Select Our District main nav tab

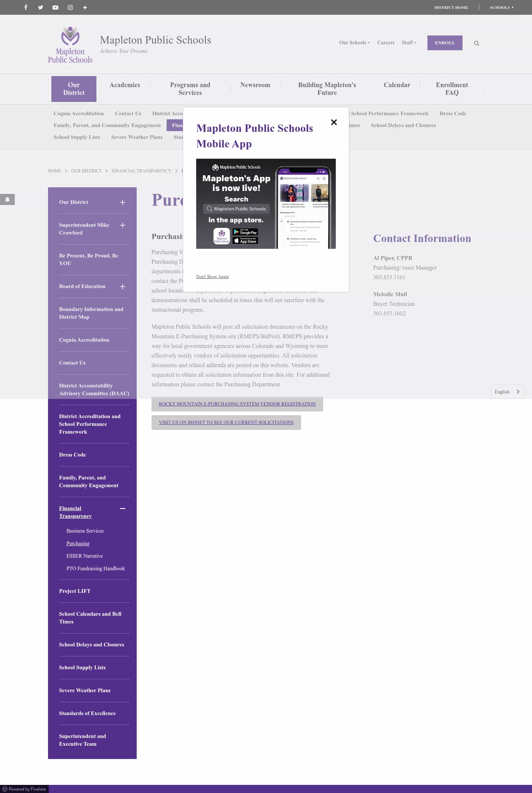pyautogui.click(x=74, y=89)
